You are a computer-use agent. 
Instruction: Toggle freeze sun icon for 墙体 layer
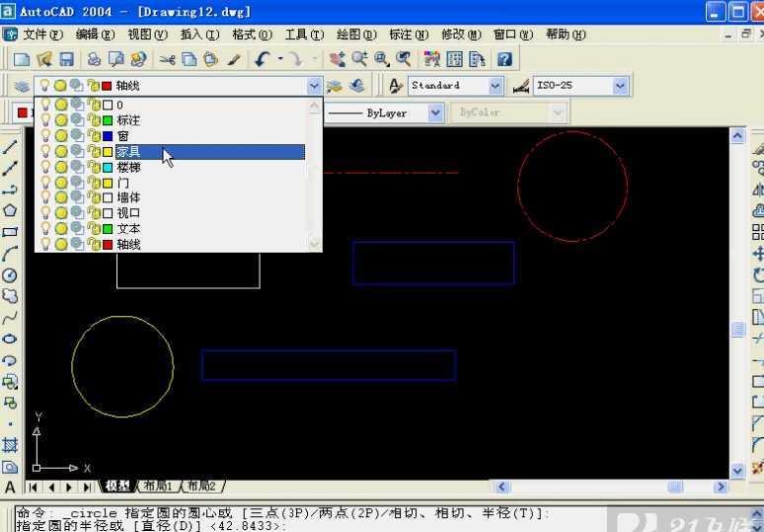tap(61, 197)
